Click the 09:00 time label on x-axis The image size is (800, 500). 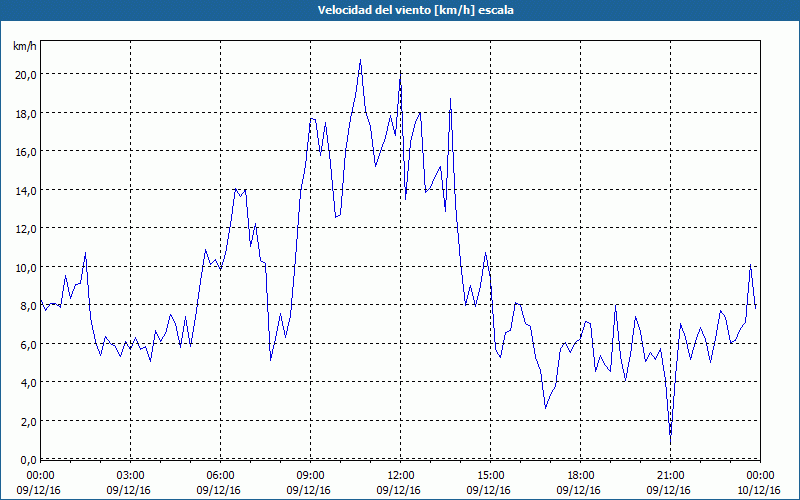pyautogui.click(x=310, y=476)
